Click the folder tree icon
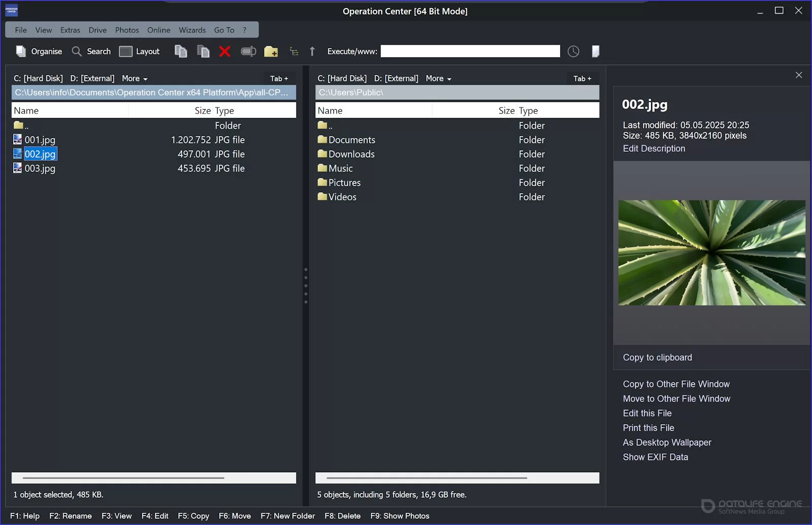 tap(294, 51)
